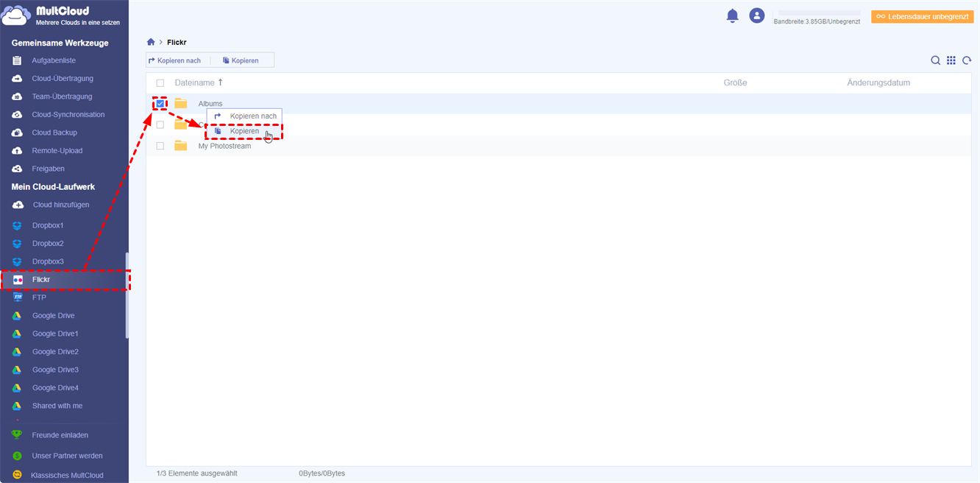Sort by Dateiname arrow
980x483 pixels.
tap(220, 82)
